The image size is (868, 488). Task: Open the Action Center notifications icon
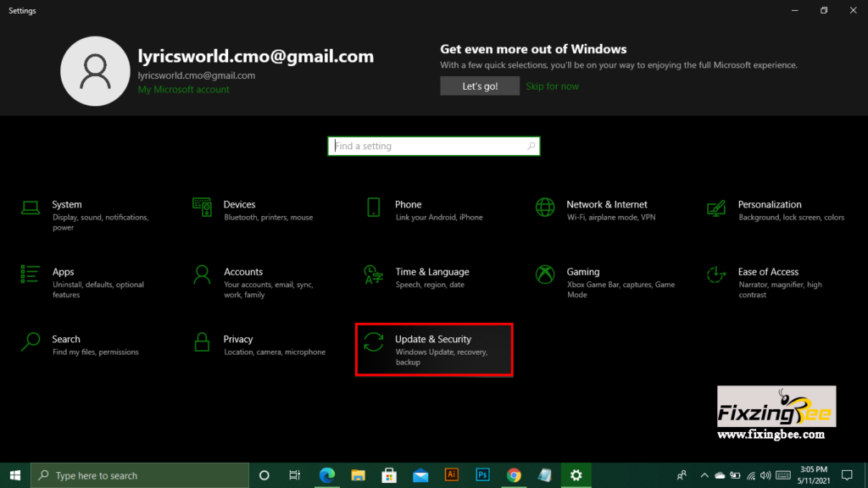click(x=847, y=475)
